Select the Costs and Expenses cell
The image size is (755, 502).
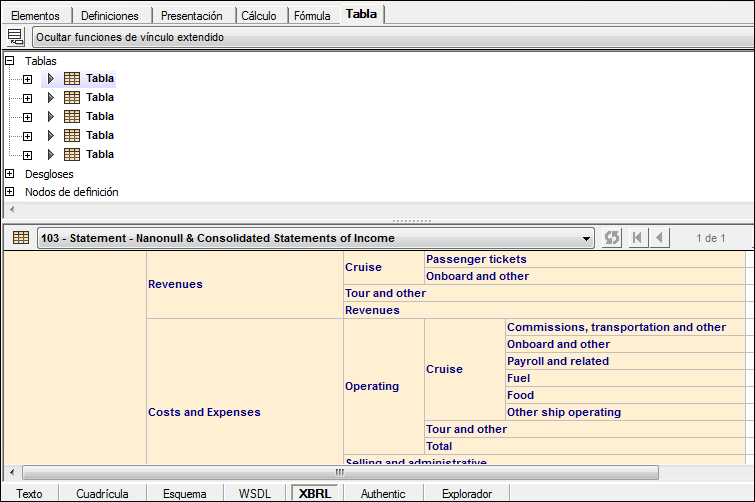pos(204,412)
